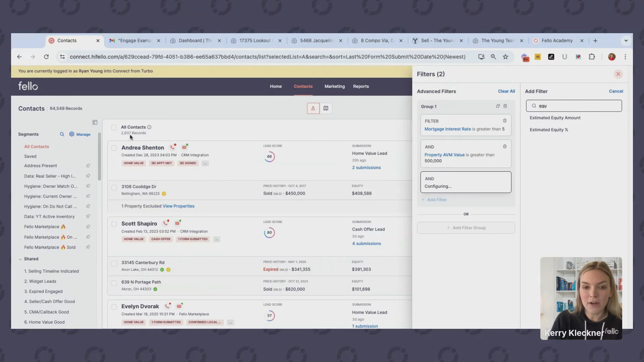
Task: Open the Contacts menu
Action: [303, 86]
